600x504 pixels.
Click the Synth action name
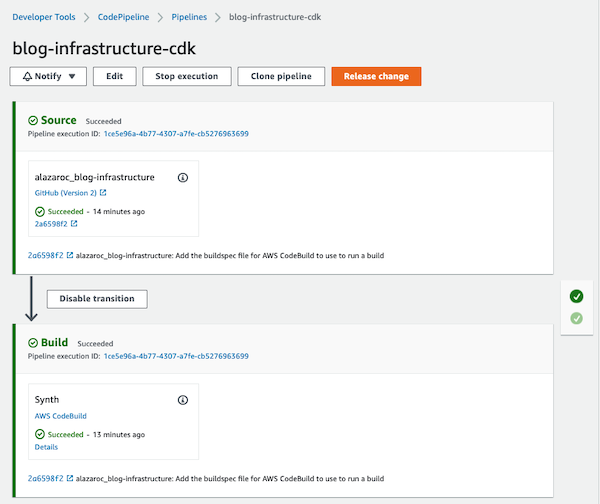tap(47, 400)
